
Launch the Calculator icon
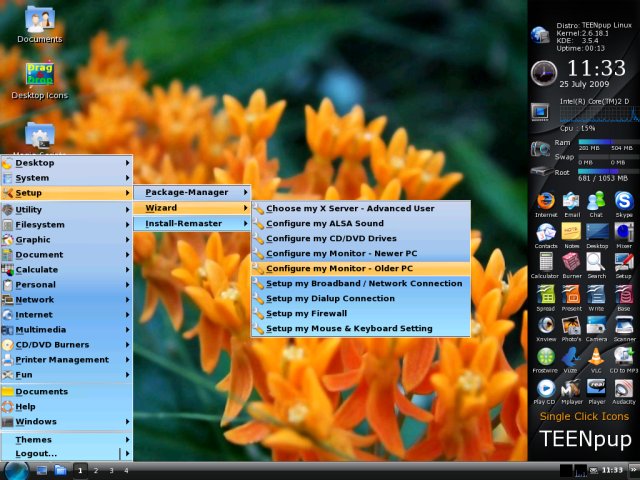click(x=546, y=262)
